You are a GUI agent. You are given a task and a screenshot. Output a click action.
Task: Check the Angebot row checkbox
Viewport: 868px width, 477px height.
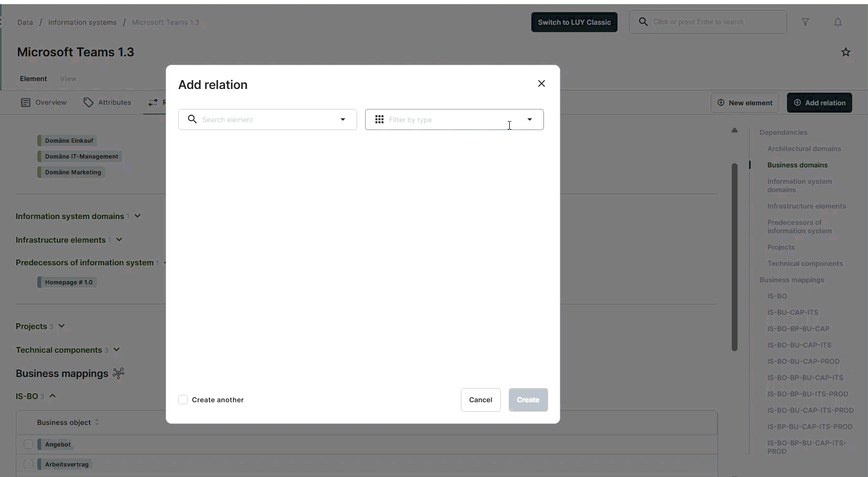point(28,444)
